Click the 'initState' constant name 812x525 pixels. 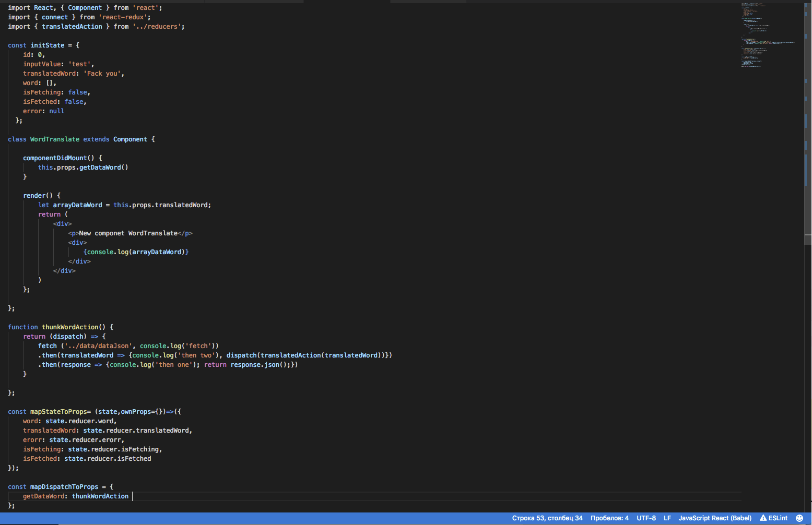(48, 45)
